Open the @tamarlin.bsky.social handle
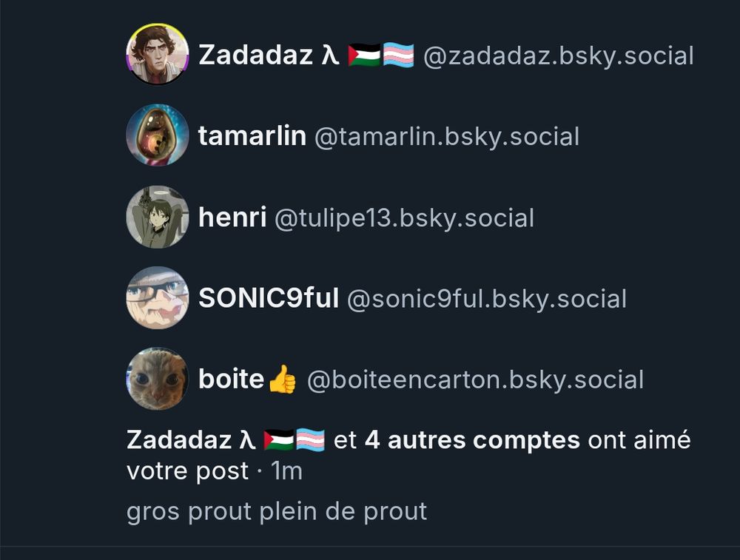Screen dimensions: 740x560 click(x=446, y=138)
